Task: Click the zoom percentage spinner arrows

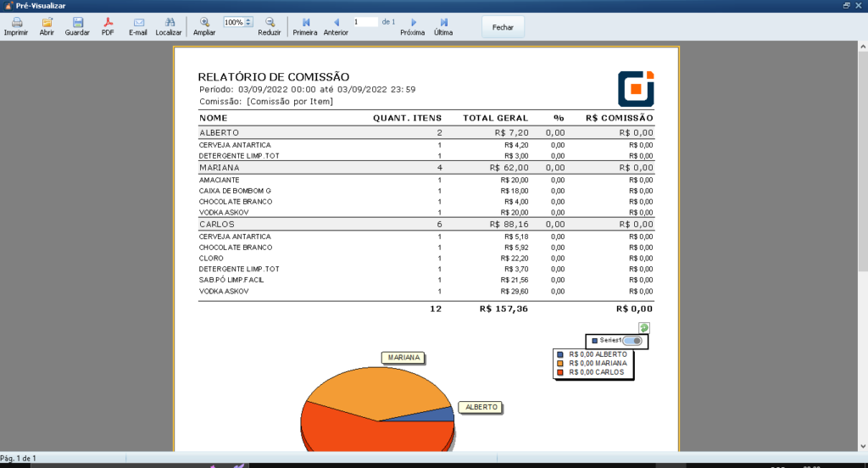Action: pos(249,22)
